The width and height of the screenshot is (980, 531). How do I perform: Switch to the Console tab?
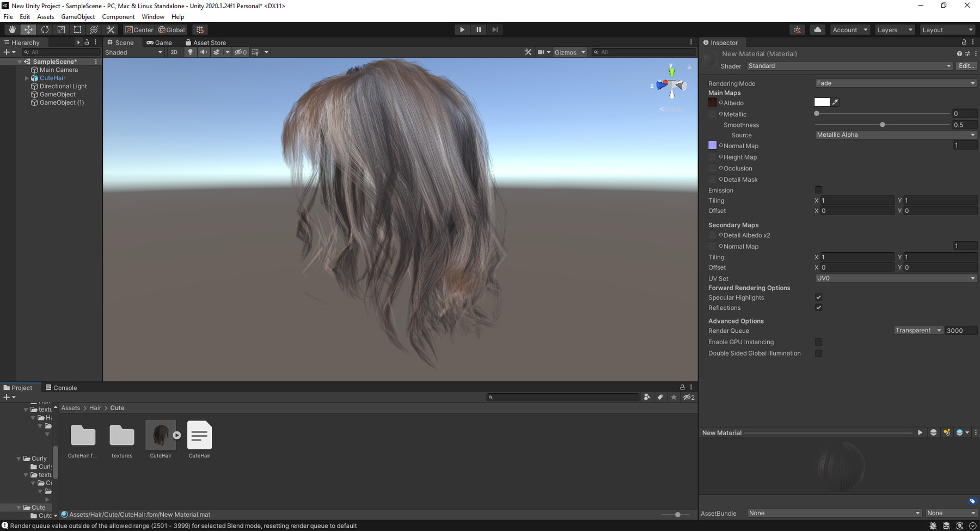click(61, 388)
